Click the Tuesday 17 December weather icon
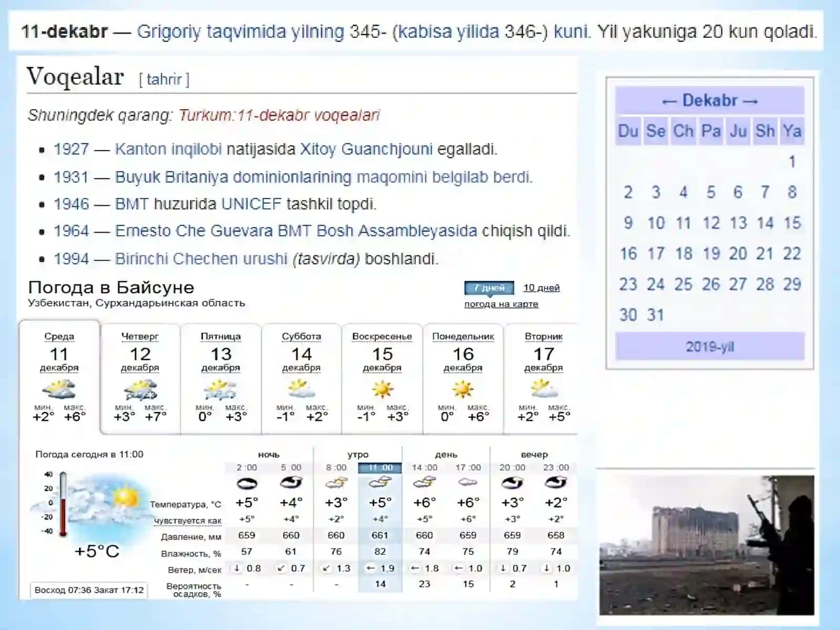 [x=544, y=390]
